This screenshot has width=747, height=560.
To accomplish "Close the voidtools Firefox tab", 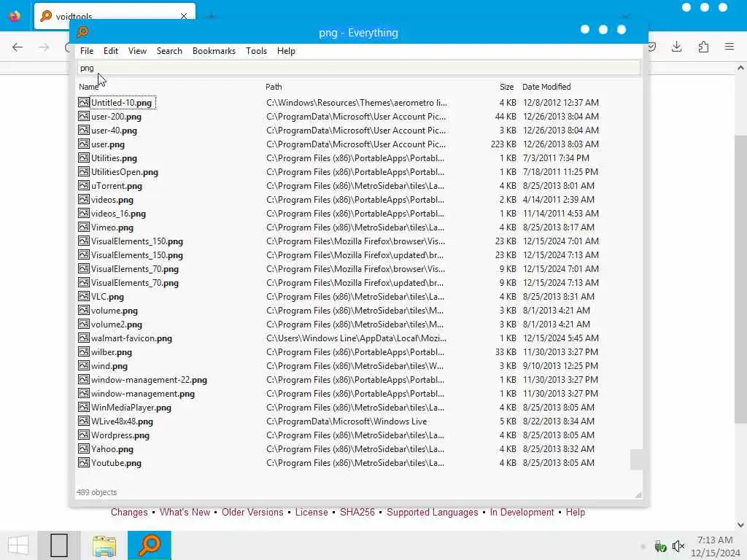I will click(x=184, y=16).
